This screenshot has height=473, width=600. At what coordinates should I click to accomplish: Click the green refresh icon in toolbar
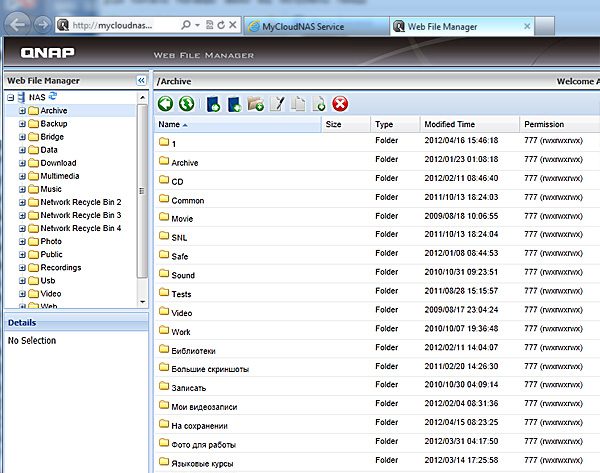(185, 103)
